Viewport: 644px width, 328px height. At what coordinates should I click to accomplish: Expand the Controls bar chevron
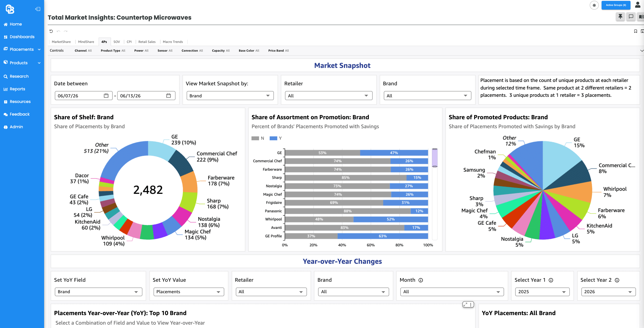pos(641,51)
